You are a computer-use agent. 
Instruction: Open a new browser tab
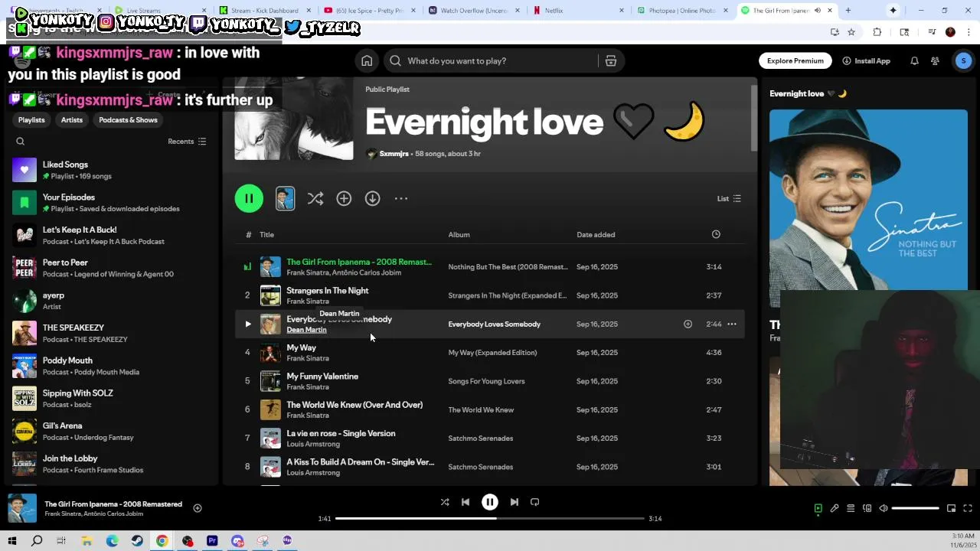tap(848, 11)
